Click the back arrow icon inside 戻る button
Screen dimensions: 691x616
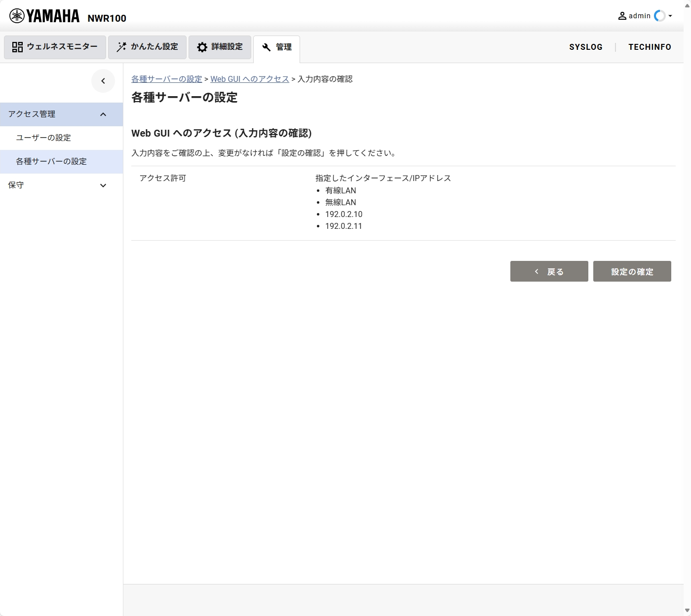click(x=537, y=271)
